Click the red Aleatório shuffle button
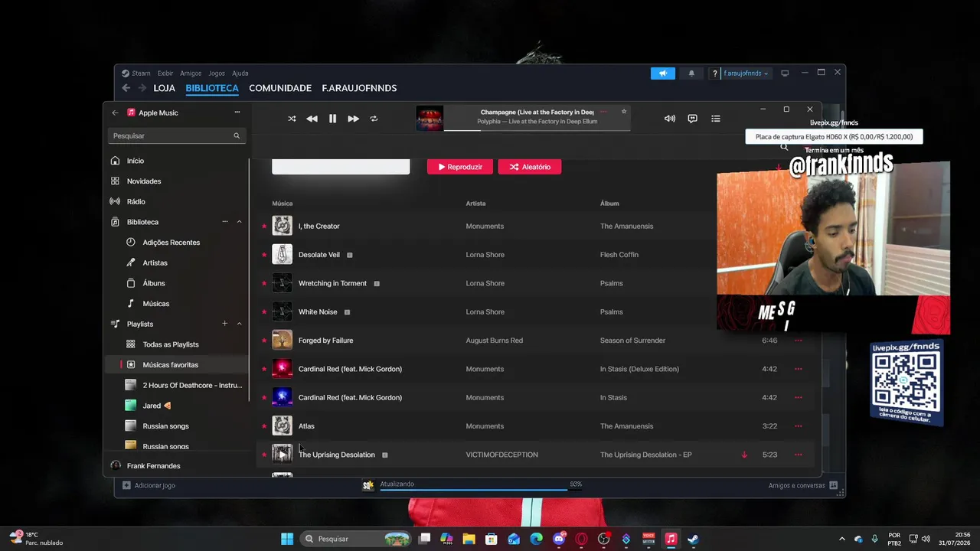 tap(530, 167)
